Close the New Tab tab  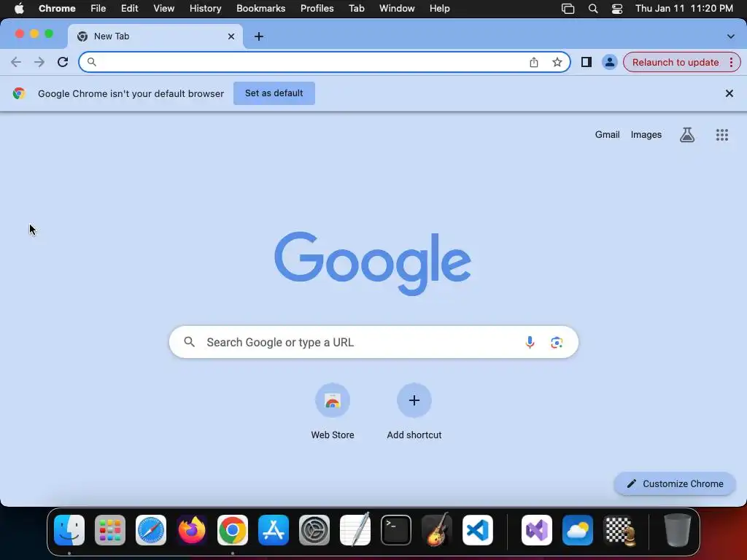pos(231,36)
